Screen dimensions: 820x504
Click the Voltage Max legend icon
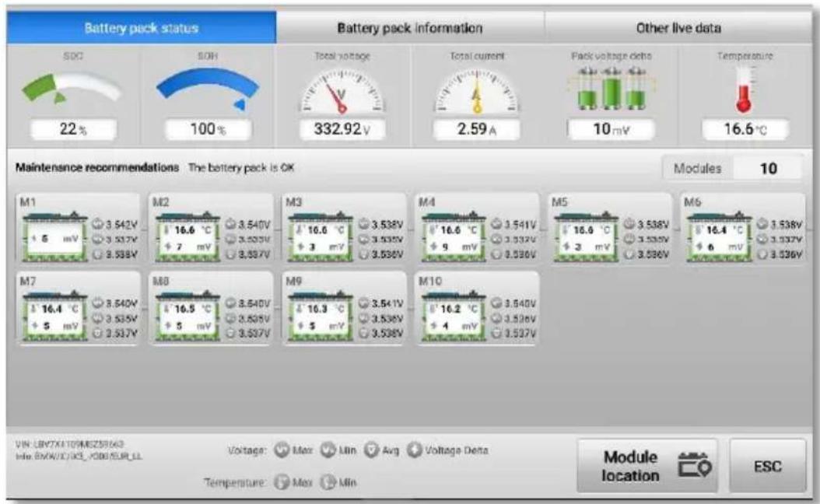pos(282,450)
